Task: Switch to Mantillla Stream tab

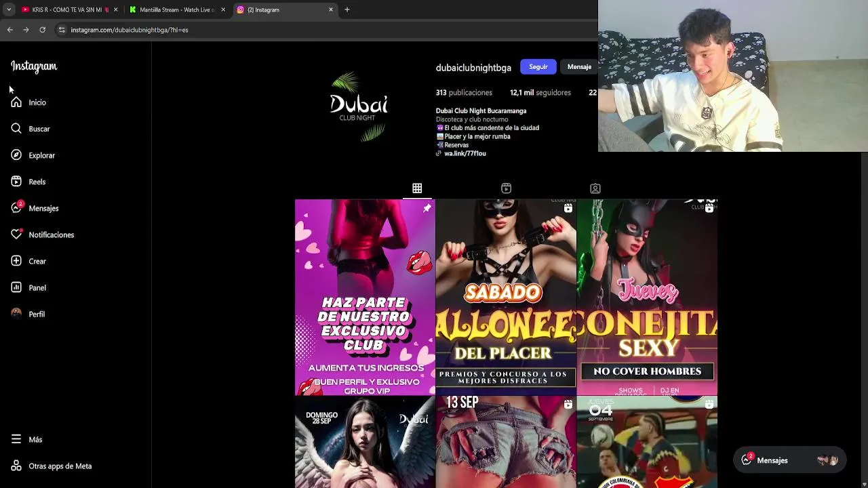Action: (x=178, y=9)
